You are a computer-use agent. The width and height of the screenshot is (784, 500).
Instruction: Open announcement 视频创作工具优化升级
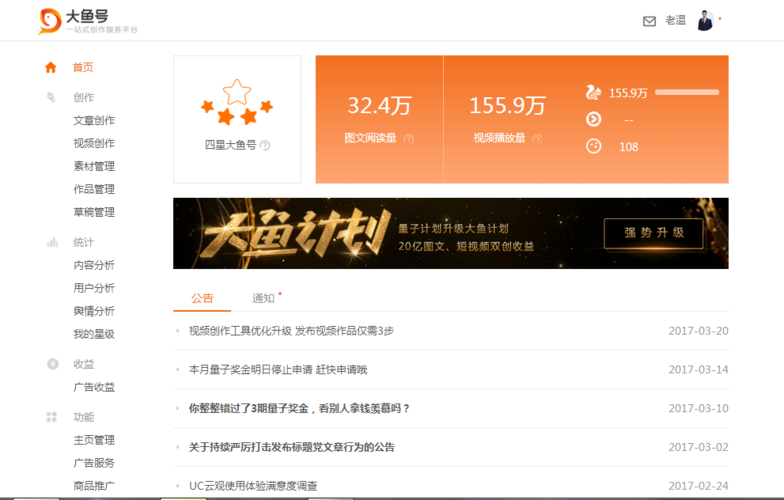[291, 331]
